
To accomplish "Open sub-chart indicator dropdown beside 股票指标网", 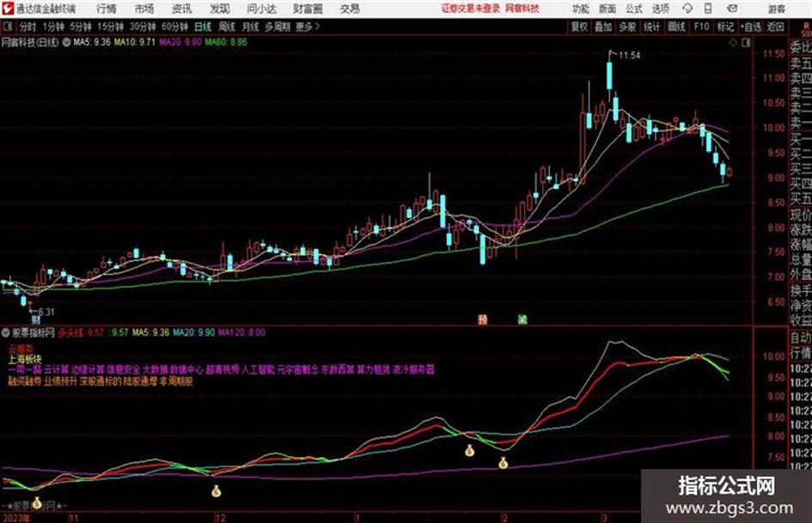I will point(6,332).
